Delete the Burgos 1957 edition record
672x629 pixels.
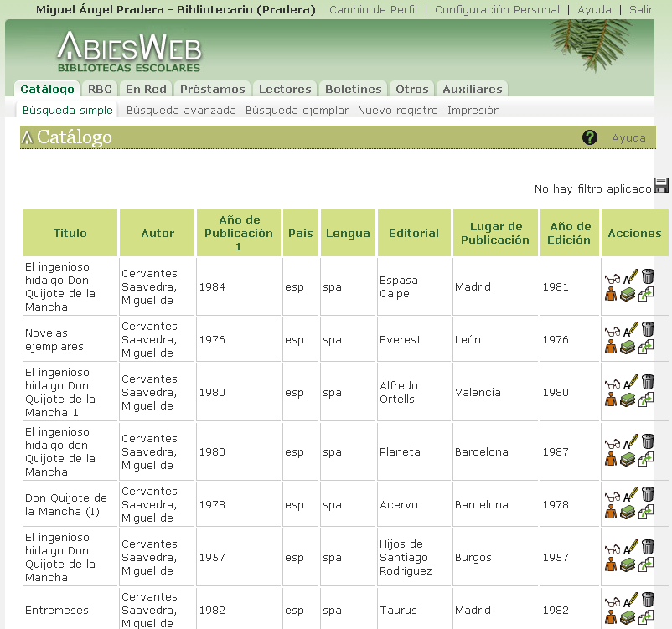click(648, 547)
